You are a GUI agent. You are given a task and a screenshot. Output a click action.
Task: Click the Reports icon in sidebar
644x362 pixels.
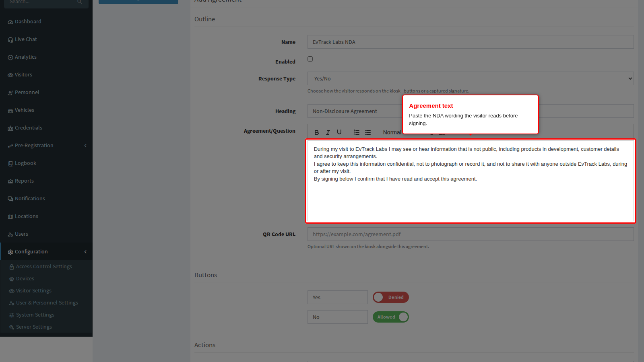(x=10, y=181)
